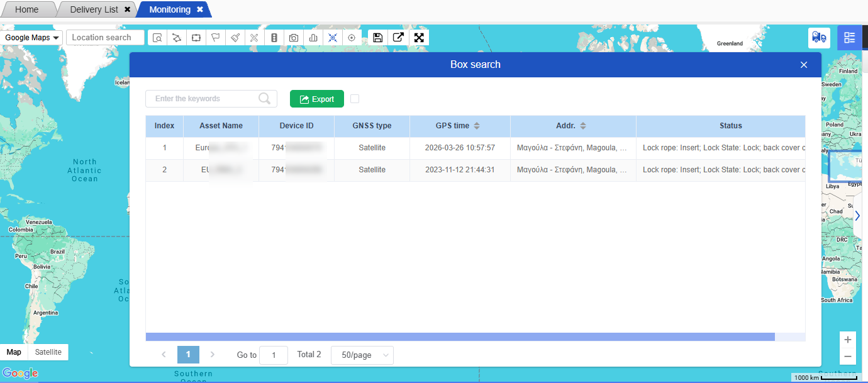Open the 50/page size dropdown
This screenshot has width=868, height=383.
point(362,355)
